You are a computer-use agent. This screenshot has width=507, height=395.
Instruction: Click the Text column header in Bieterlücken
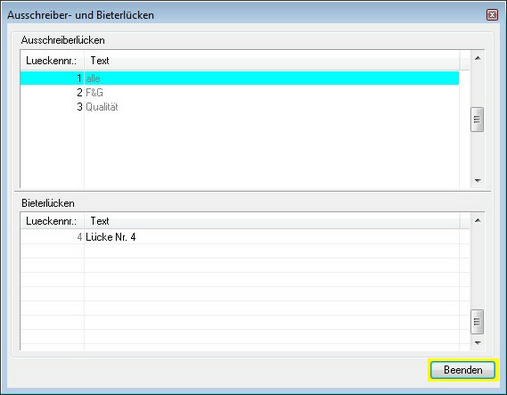(x=272, y=221)
